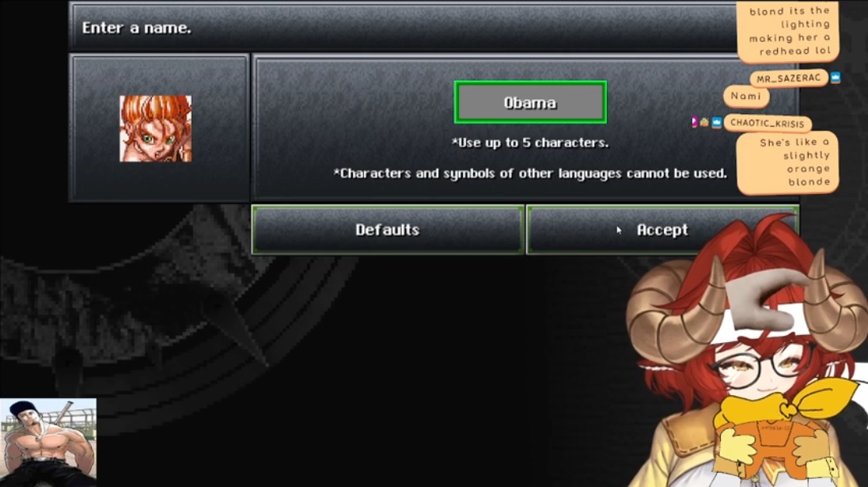
Task: Click the Use up to 5 characters note
Action: coord(530,143)
